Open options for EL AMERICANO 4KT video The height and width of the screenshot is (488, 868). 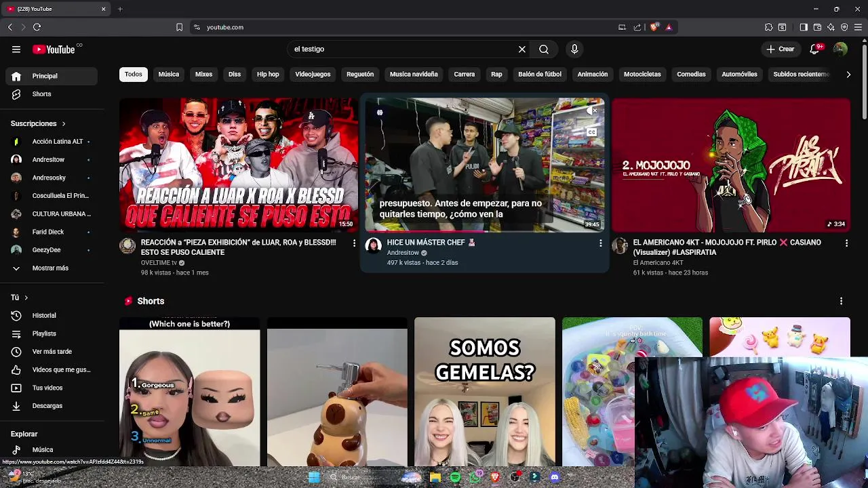(846, 243)
